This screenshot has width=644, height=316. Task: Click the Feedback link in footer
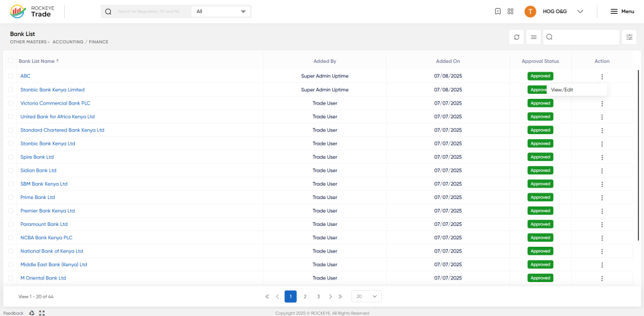14,313
